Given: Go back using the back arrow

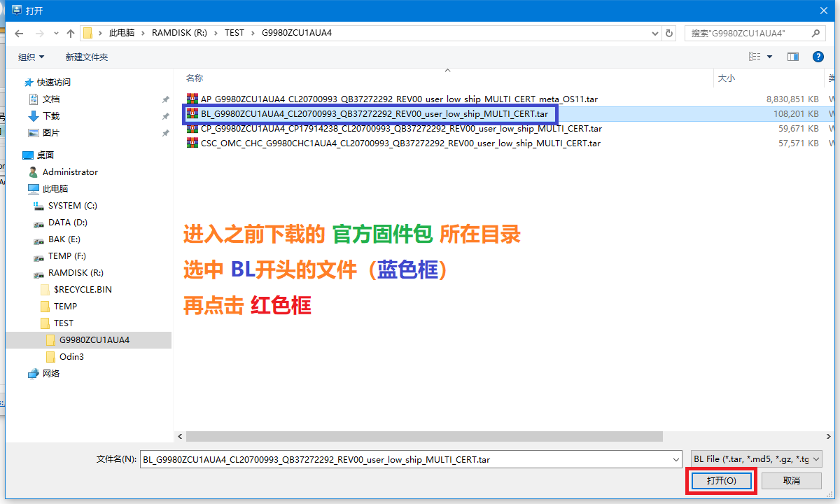Looking at the screenshot, I should [19, 33].
